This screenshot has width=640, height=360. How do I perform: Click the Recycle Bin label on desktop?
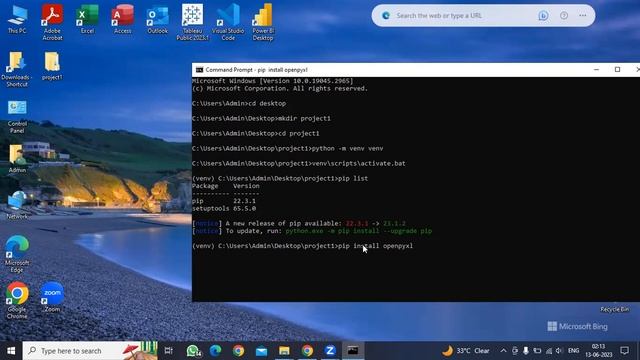click(614, 309)
